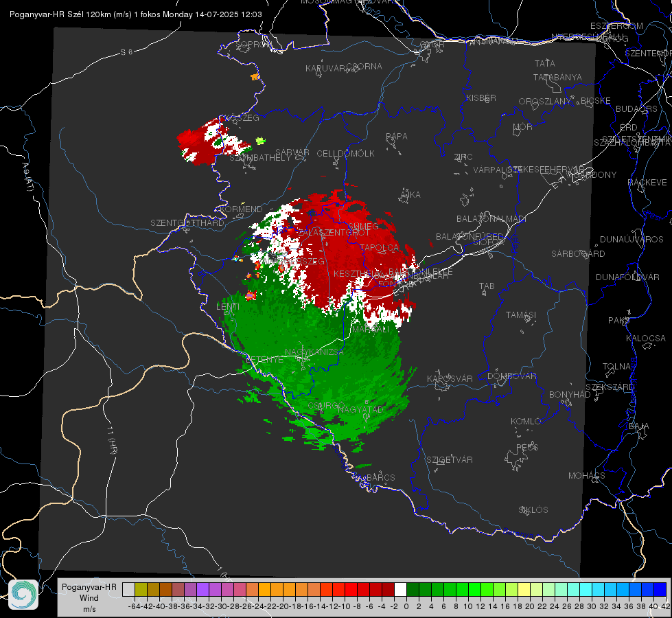
Task: Click the small orange echo south of Sopron
Action: 255,77
